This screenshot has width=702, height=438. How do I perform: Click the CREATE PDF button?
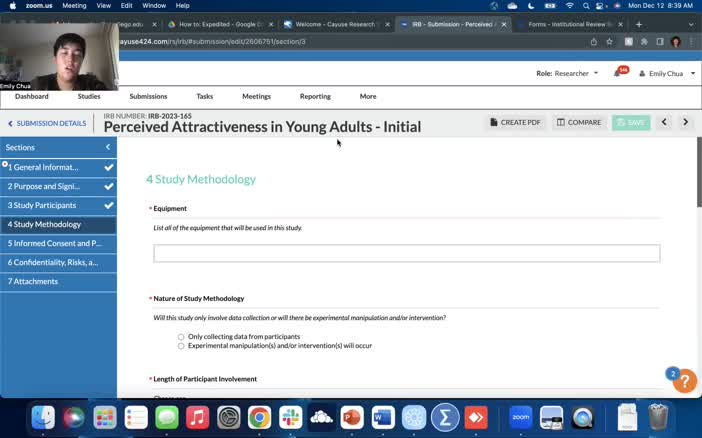click(515, 122)
